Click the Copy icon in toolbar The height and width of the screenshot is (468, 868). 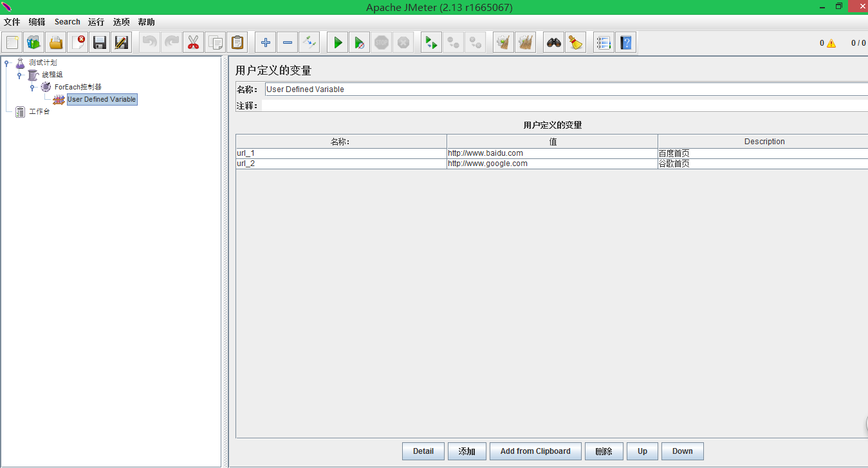pos(216,43)
